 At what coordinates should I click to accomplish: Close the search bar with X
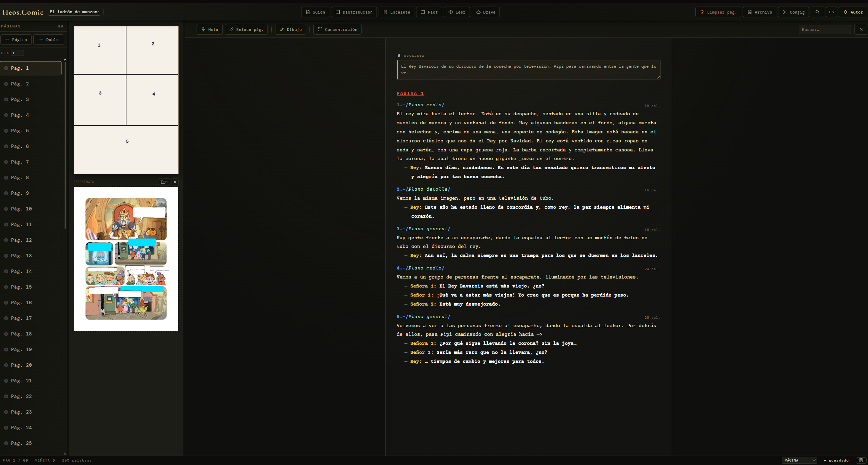[x=861, y=30]
